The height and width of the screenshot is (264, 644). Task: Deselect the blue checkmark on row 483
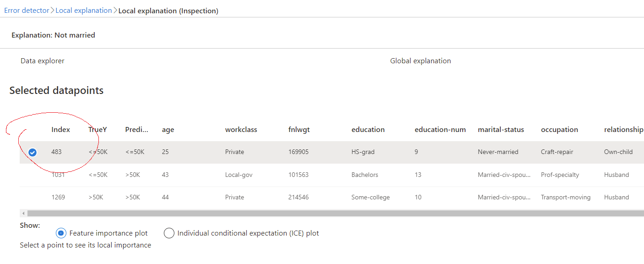point(32,152)
